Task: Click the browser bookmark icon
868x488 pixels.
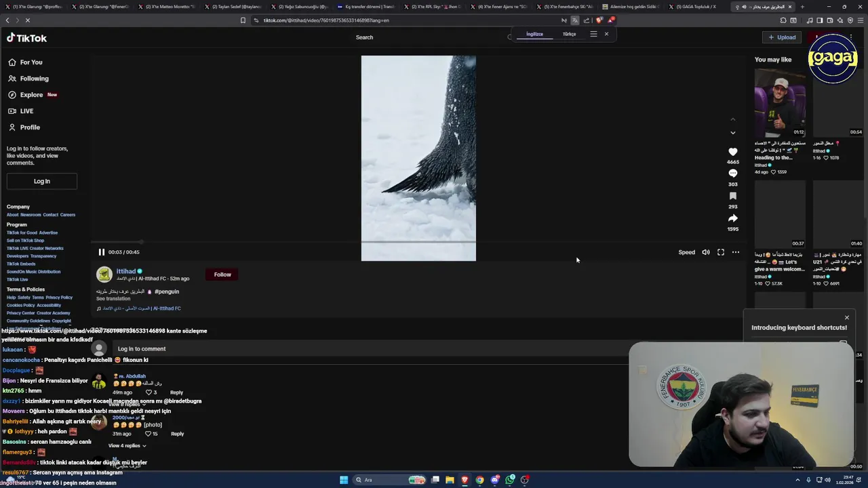Action: tap(243, 20)
